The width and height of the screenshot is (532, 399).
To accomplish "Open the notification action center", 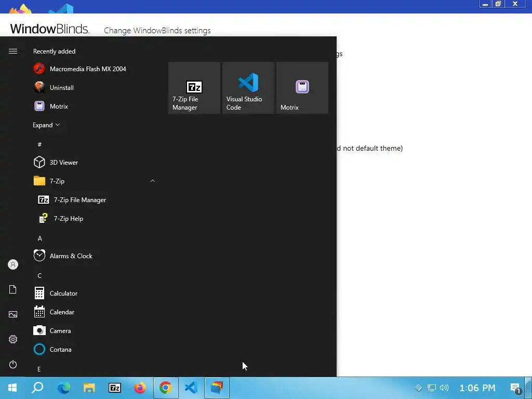I will [x=516, y=388].
